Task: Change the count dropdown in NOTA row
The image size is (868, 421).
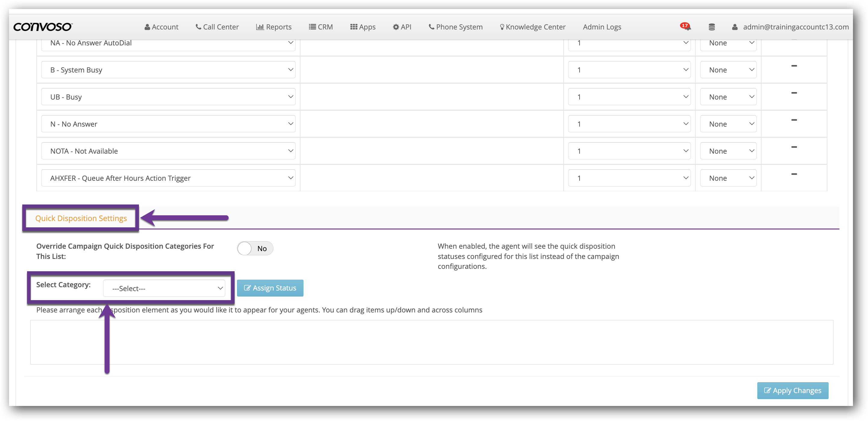Action: pos(629,151)
